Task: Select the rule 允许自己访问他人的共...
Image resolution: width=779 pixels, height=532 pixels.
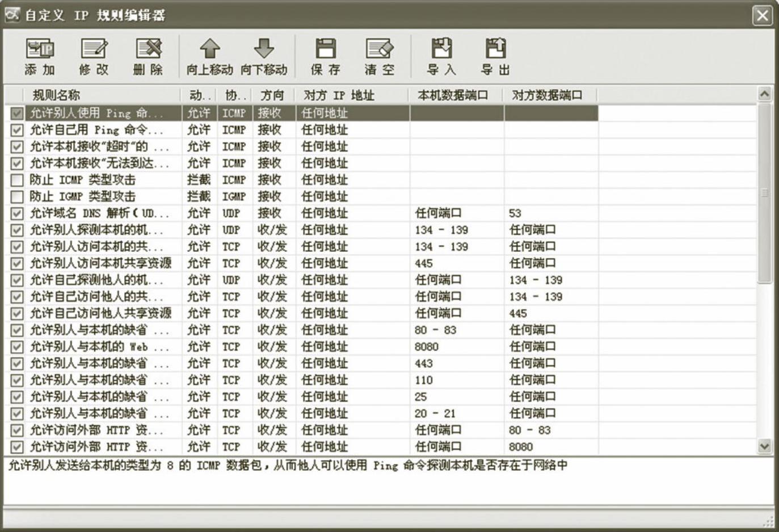Action: click(96, 297)
